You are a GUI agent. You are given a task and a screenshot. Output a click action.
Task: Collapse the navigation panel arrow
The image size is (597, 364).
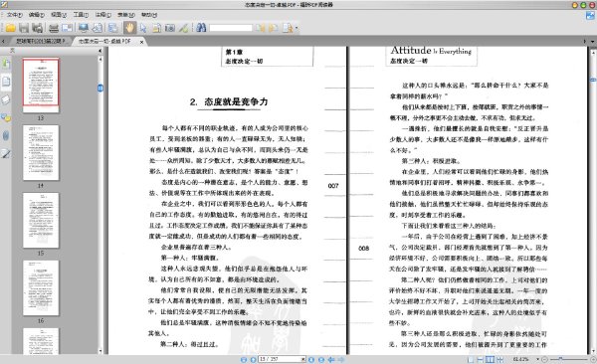tap(100, 51)
